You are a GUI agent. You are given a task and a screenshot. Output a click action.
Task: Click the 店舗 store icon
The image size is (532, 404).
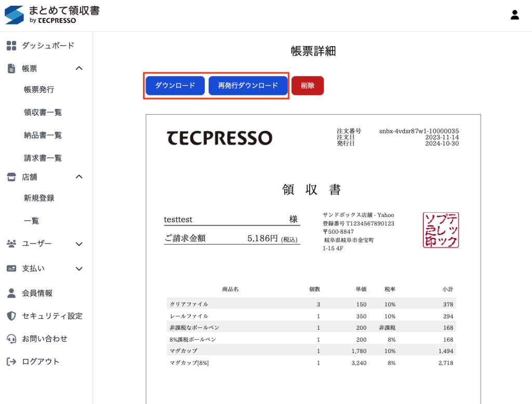pos(11,177)
